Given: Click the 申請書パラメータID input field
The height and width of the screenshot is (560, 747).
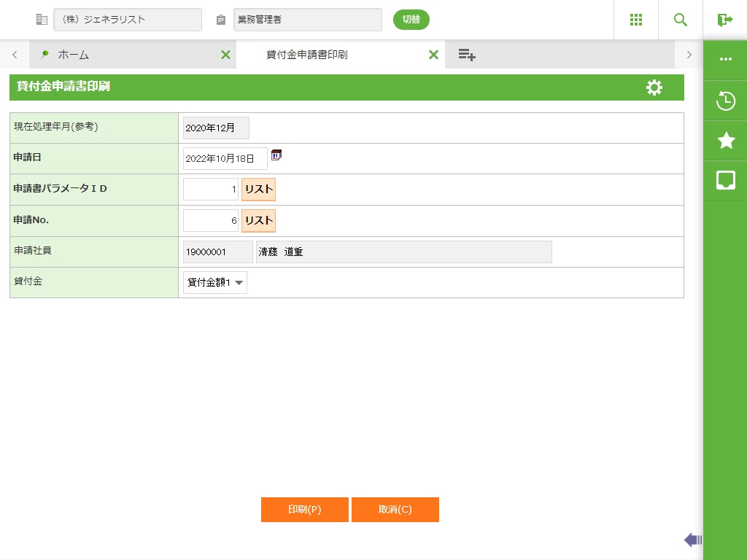Looking at the screenshot, I should [211, 190].
